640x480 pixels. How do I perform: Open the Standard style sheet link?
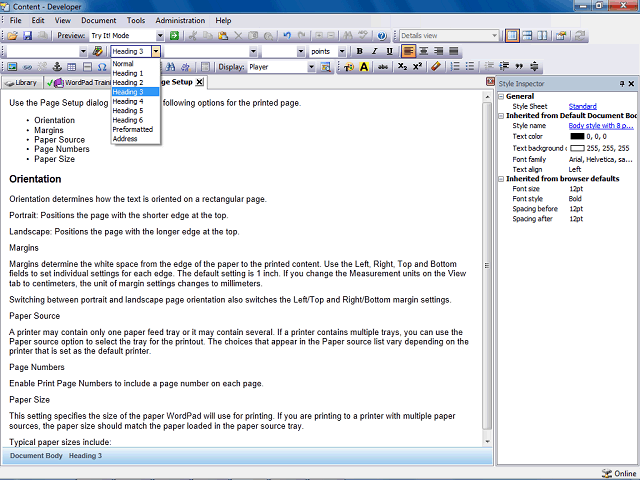(x=582, y=107)
